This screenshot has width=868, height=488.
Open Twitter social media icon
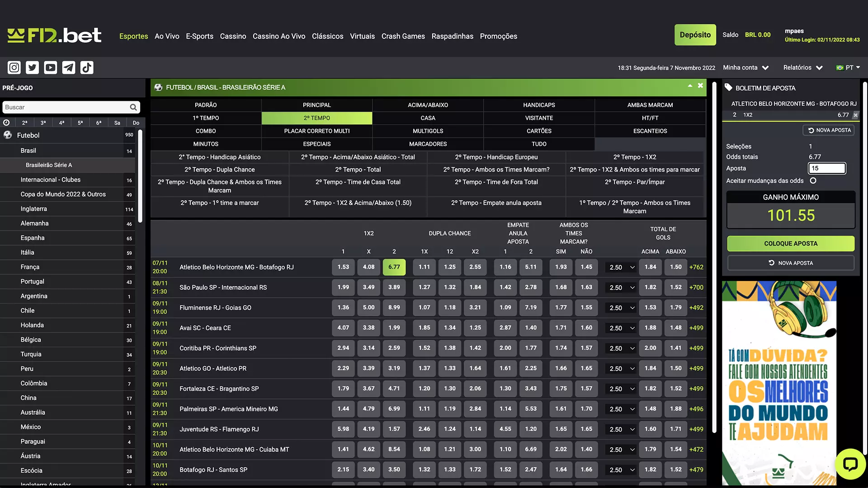coord(32,67)
